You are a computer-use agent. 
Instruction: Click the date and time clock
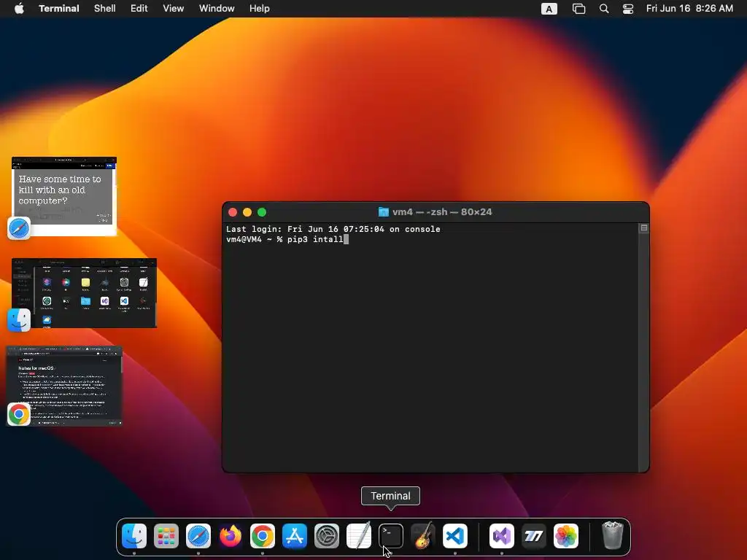(x=689, y=8)
